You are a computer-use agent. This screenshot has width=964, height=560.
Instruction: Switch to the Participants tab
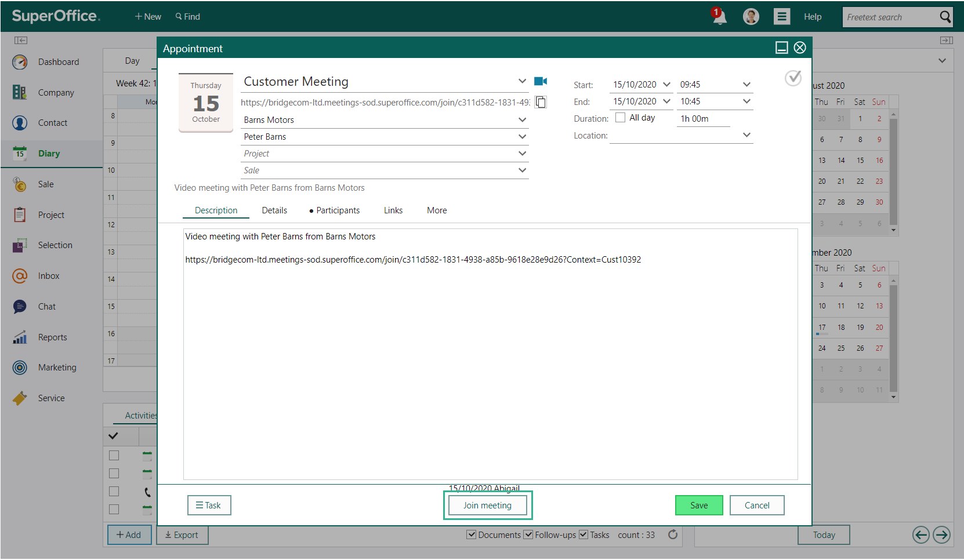[334, 210]
